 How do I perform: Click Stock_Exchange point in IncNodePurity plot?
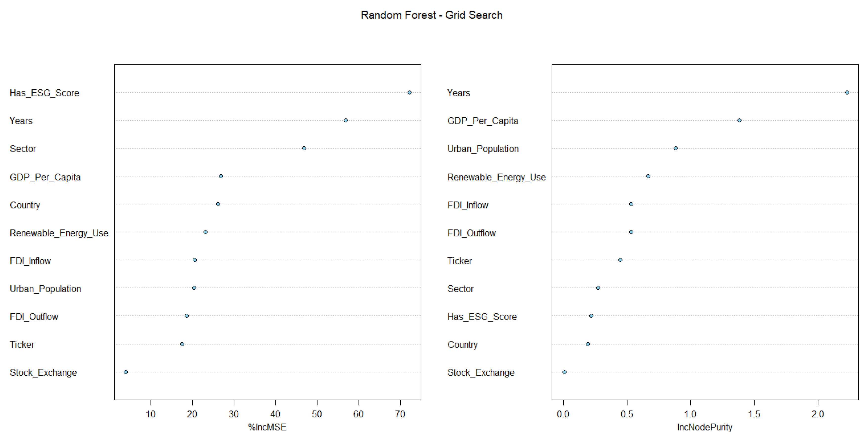[x=564, y=372]
